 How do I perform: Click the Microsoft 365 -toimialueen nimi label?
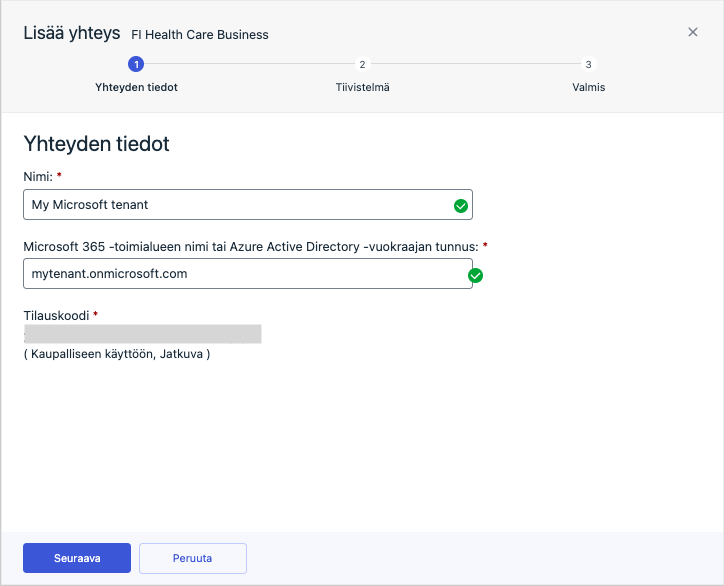pos(250,246)
